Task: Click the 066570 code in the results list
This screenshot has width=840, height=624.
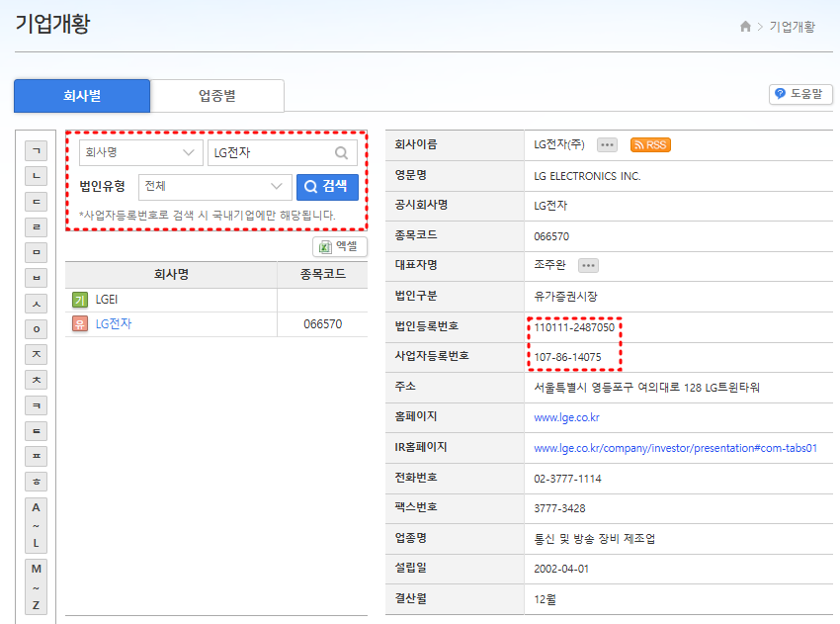Action: point(322,323)
